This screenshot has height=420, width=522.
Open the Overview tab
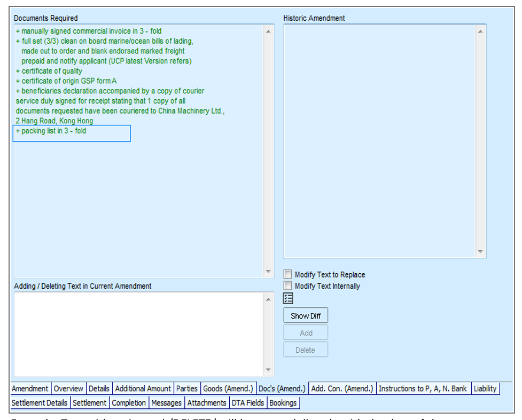click(68, 389)
